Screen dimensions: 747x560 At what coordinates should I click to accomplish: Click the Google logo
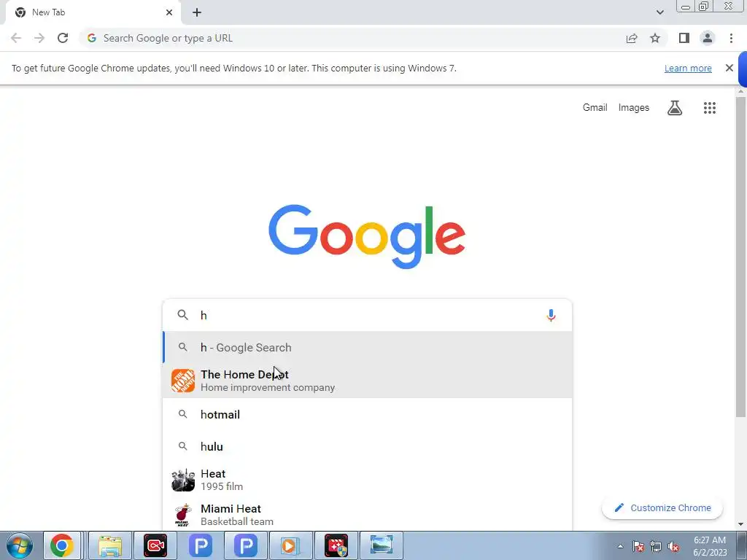[367, 237]
